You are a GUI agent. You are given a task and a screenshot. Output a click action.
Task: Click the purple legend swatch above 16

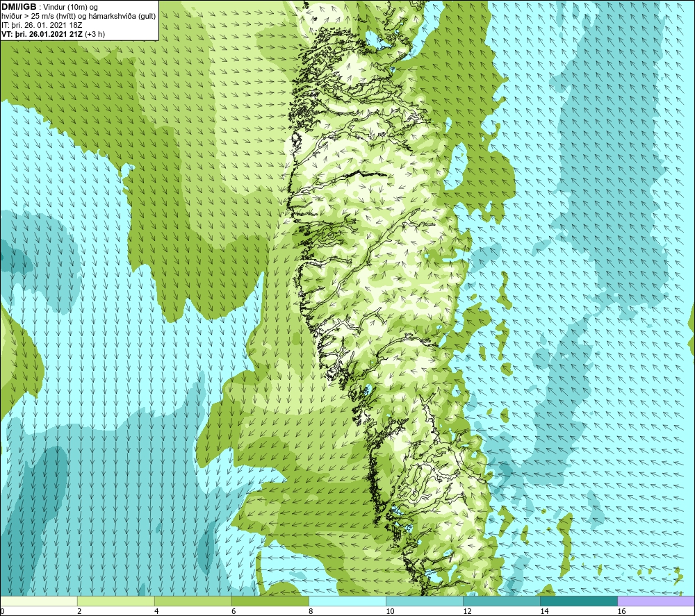pyautogui.click(x=655, y=601)
